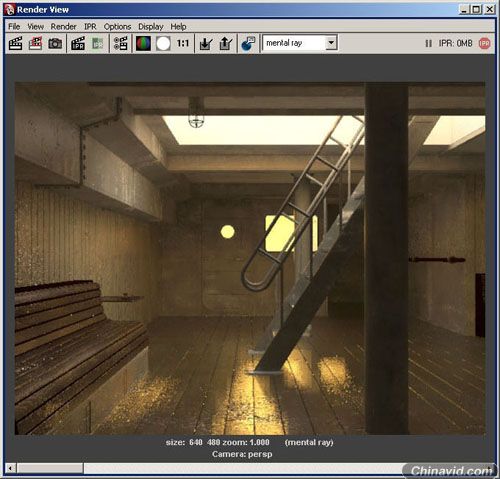
Task: Open the Display menu
Action: 151,26
